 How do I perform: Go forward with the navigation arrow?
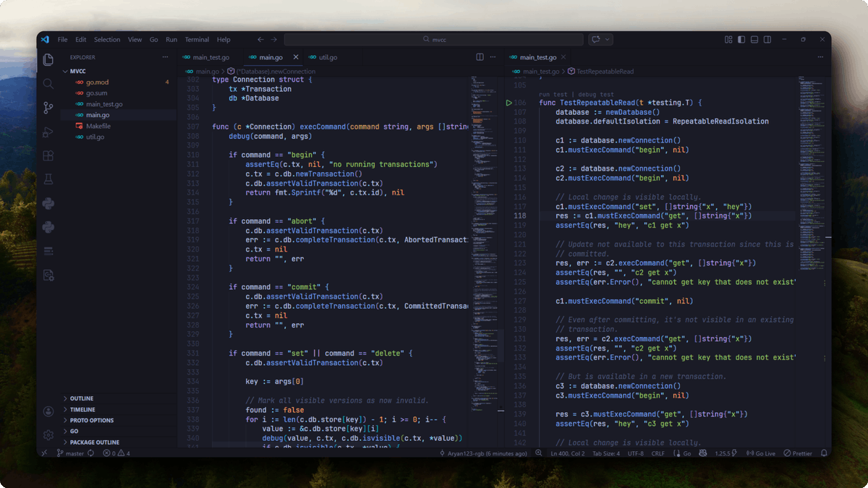point(274,40)
